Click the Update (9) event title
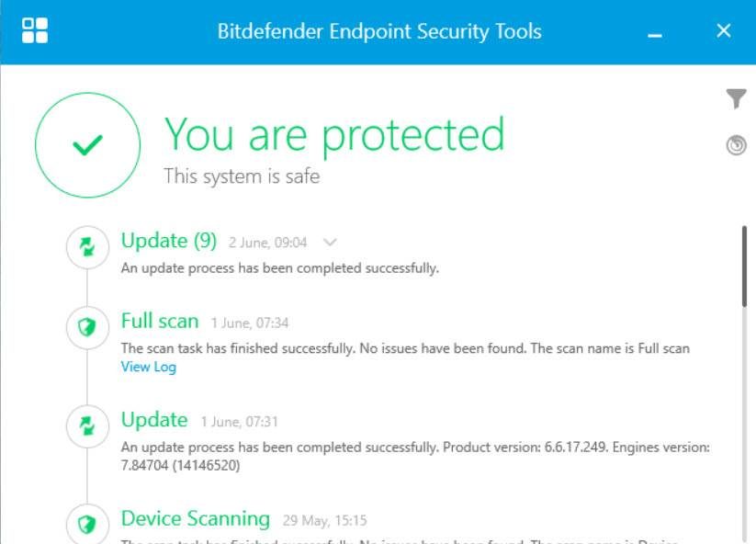 [169, 240]
